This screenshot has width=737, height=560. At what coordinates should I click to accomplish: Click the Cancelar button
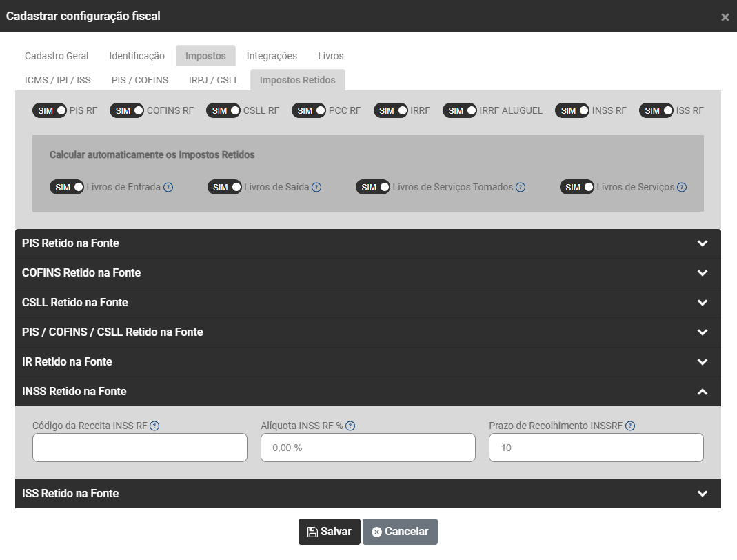(x=400, y=532)
